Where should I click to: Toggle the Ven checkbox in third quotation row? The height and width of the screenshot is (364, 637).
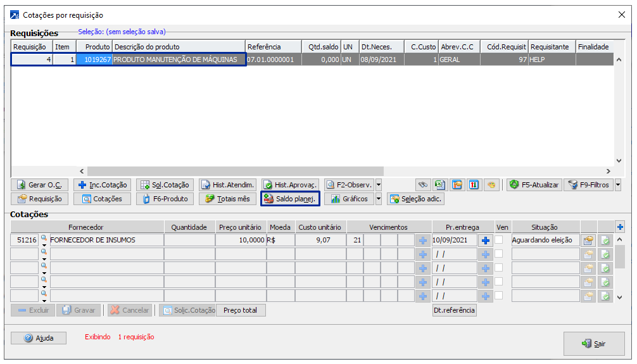(499, 268)
